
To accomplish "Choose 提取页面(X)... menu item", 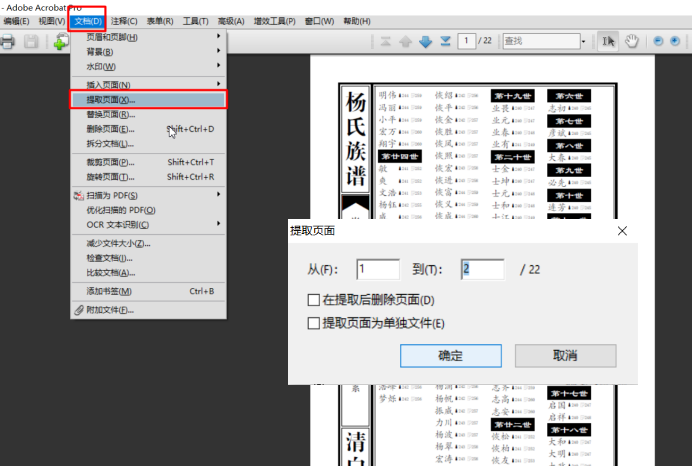I will point(148,100).
